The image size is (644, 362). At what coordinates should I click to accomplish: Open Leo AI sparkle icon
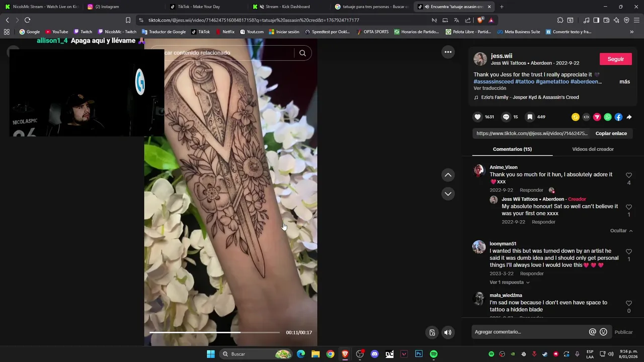tap(616, 20)
